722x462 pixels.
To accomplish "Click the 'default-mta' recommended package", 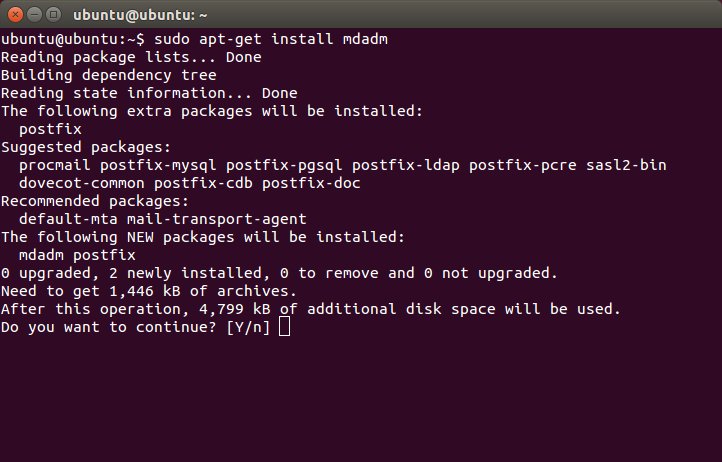I will point(68,219).
